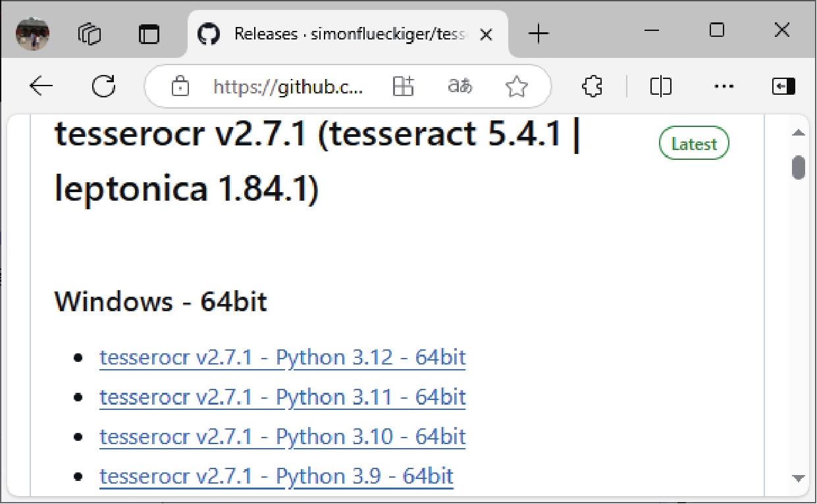Click the scrollbar down arrow
The height and width of the screenshot is (504, 817).
point(799,478)
